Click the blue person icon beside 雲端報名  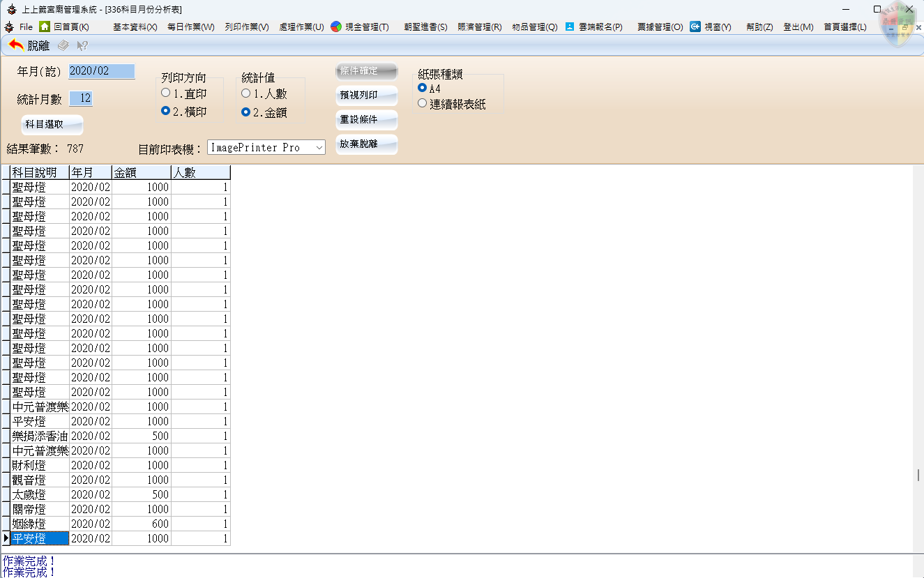click(570, 26)
